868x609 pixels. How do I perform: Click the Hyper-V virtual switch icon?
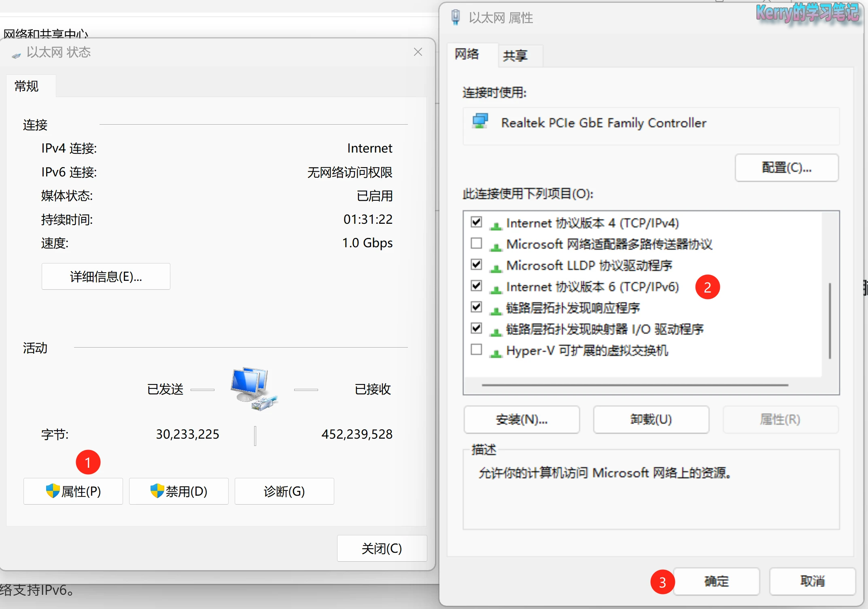click(x=496, y=353)
